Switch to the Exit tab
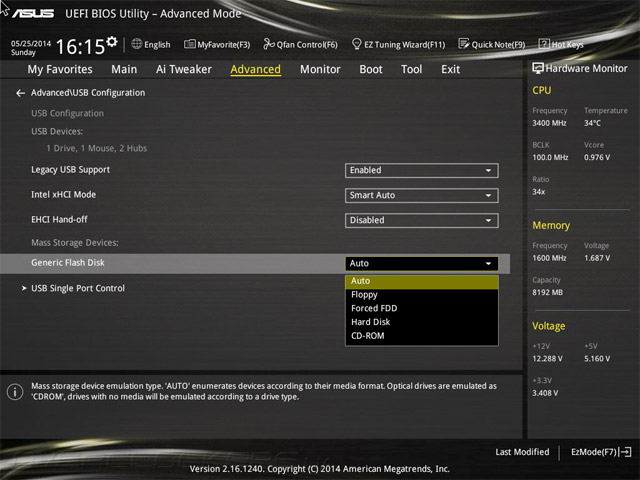The width and height of the screenshot is (640, 480). click(451, 69)
